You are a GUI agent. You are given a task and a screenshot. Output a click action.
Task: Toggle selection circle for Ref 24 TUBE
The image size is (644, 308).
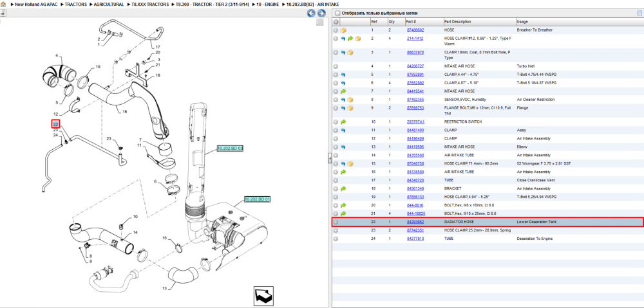(336, 239)
